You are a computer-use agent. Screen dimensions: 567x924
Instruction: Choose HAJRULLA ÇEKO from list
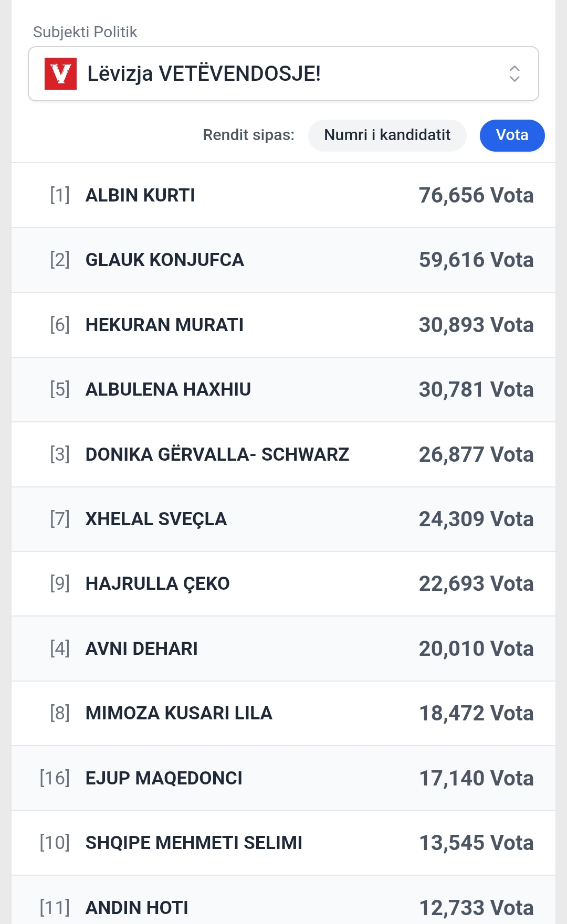[x=157, y=583]
